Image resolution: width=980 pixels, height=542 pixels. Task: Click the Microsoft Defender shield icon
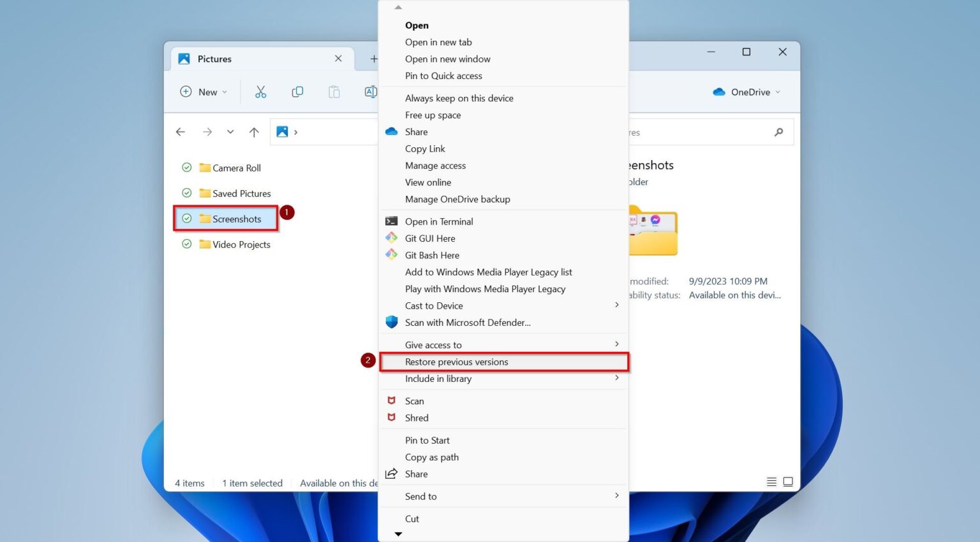point(391,322)
